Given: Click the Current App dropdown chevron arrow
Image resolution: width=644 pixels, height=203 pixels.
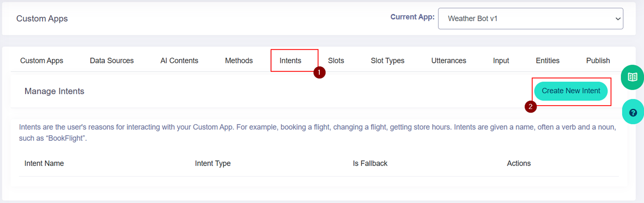Looking at the screenshot, I should click(x=618, y=19).
